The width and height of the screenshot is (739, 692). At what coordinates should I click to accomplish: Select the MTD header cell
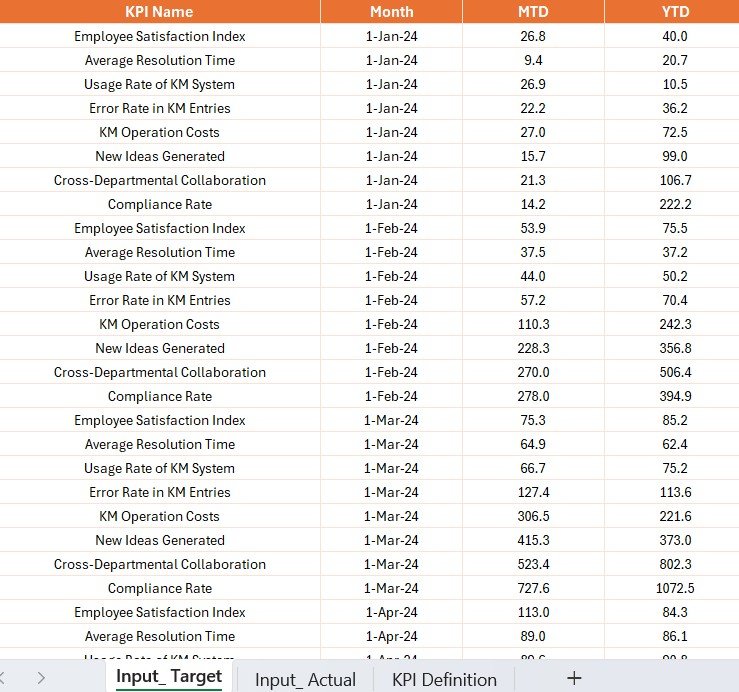pos(533,11)
